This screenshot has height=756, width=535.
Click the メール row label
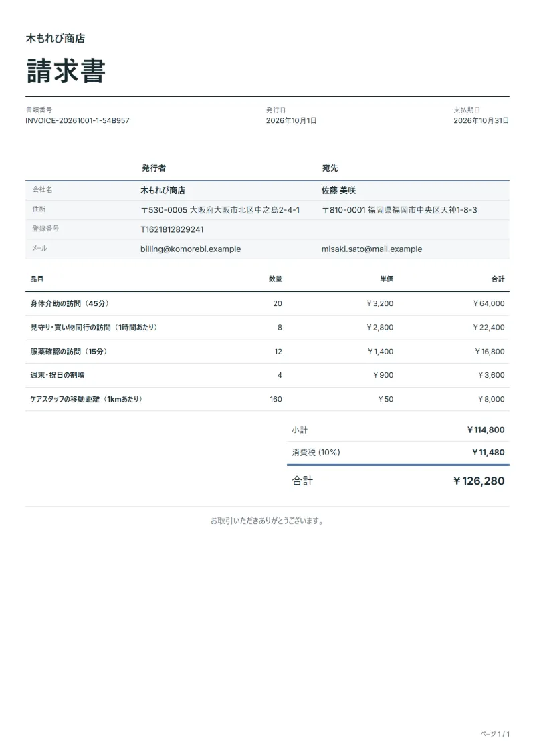(39, 248)
